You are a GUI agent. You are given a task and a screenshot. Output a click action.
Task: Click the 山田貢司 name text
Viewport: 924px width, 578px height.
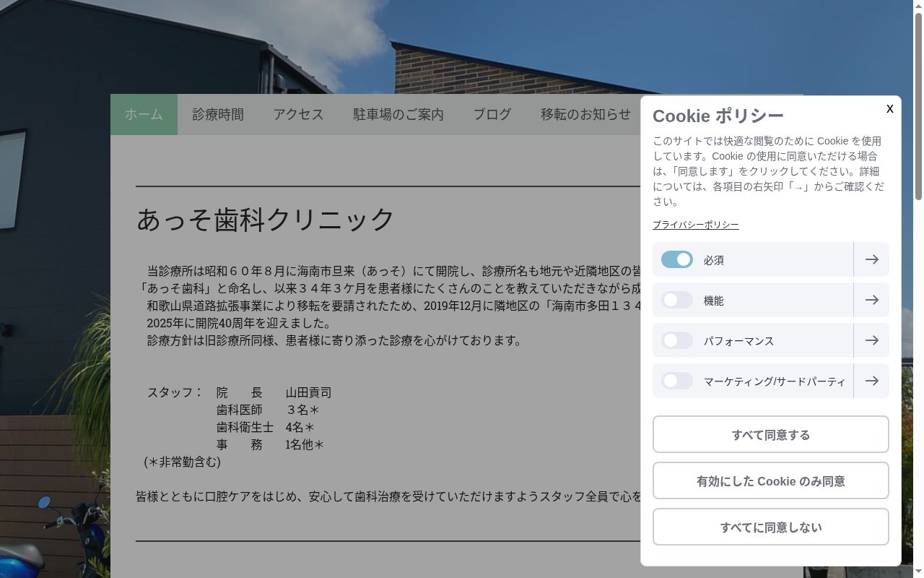tap(308, 392)
